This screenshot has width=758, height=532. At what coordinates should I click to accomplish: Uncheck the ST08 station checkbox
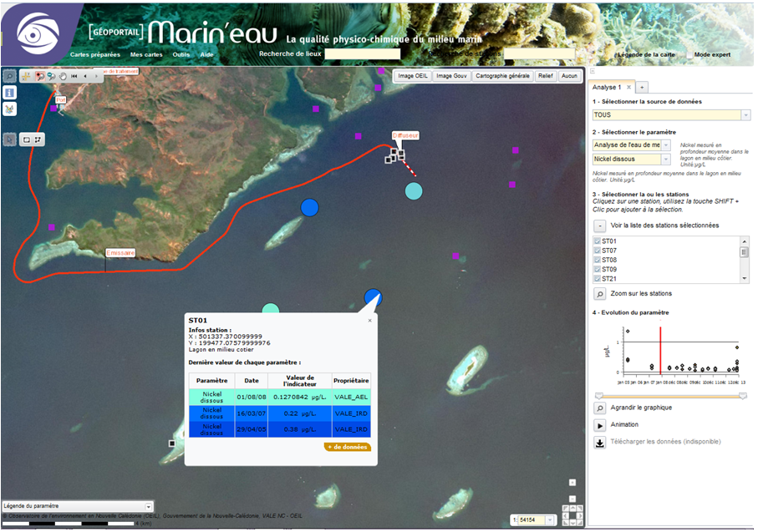pyautogui.click(x=598, y=260)
